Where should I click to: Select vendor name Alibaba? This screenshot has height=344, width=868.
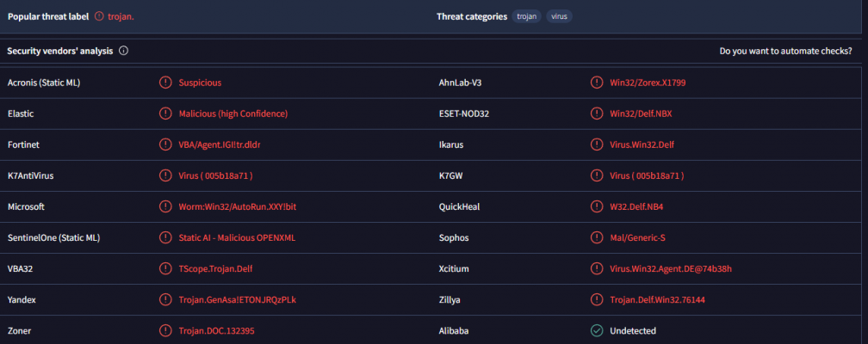click(x=454, y=331)
